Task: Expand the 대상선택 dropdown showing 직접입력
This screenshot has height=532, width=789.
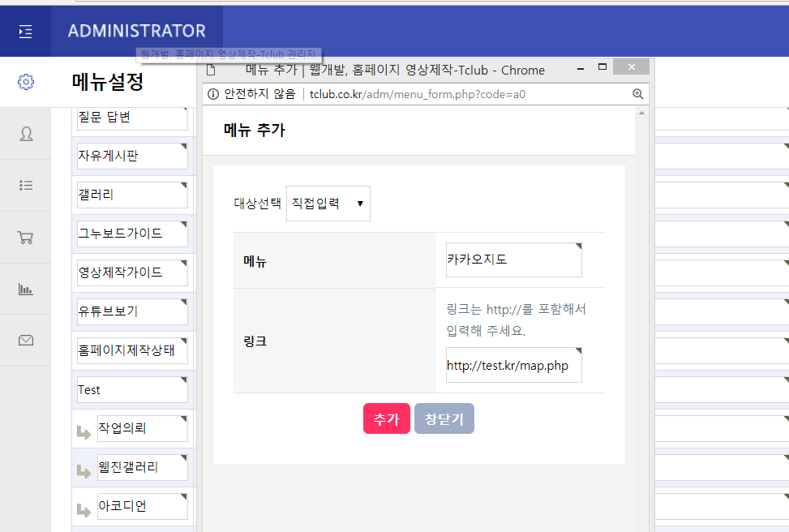Action: (x=328, y=204)
